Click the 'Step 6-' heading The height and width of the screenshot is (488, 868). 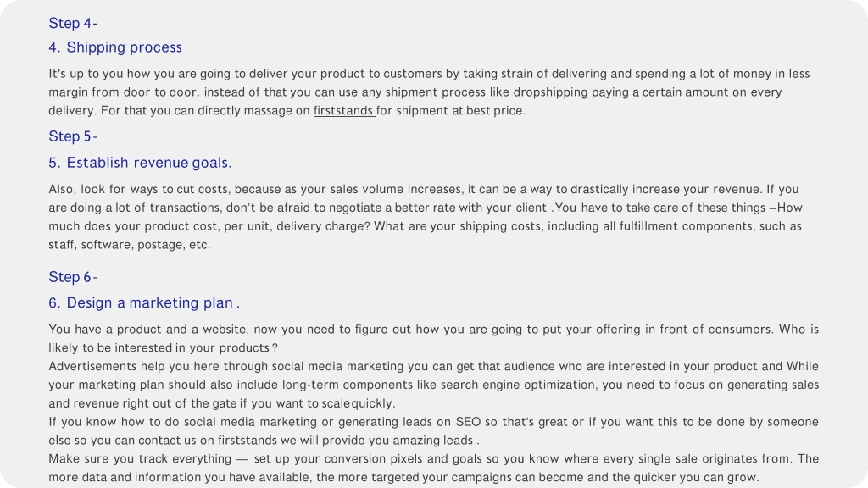point(73,277)
